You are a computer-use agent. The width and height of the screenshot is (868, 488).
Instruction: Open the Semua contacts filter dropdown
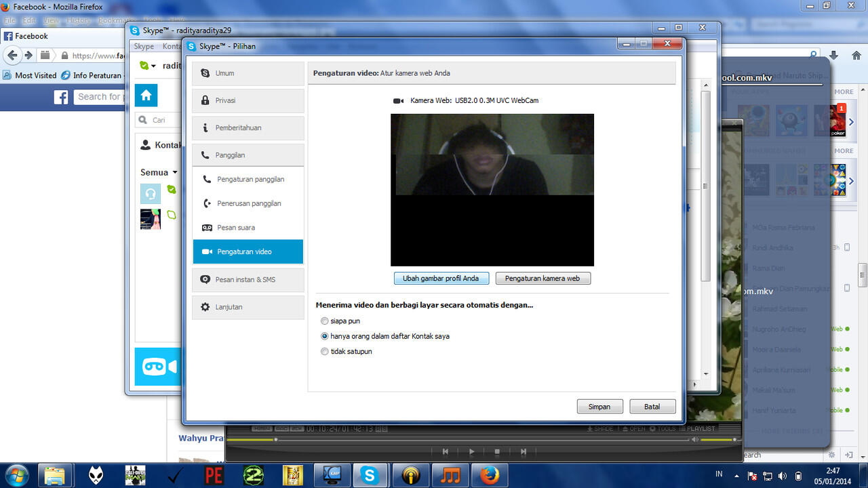(x=159, y=172)
